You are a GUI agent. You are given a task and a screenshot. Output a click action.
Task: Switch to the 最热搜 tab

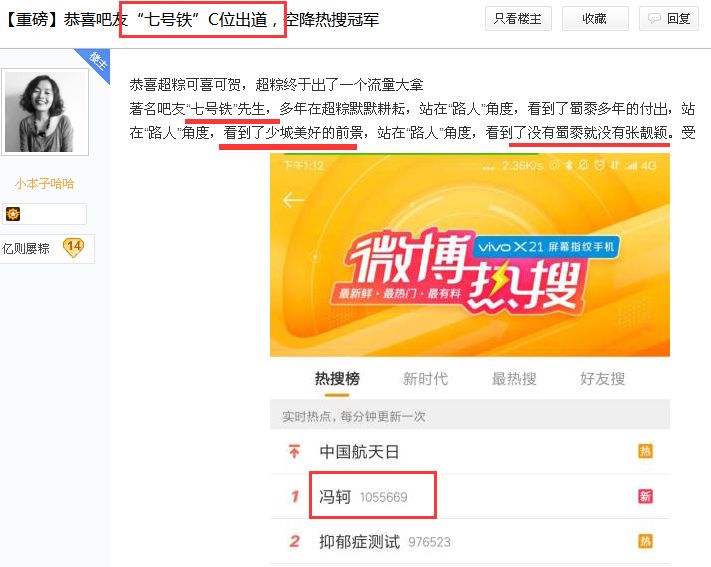coord(514,378)
